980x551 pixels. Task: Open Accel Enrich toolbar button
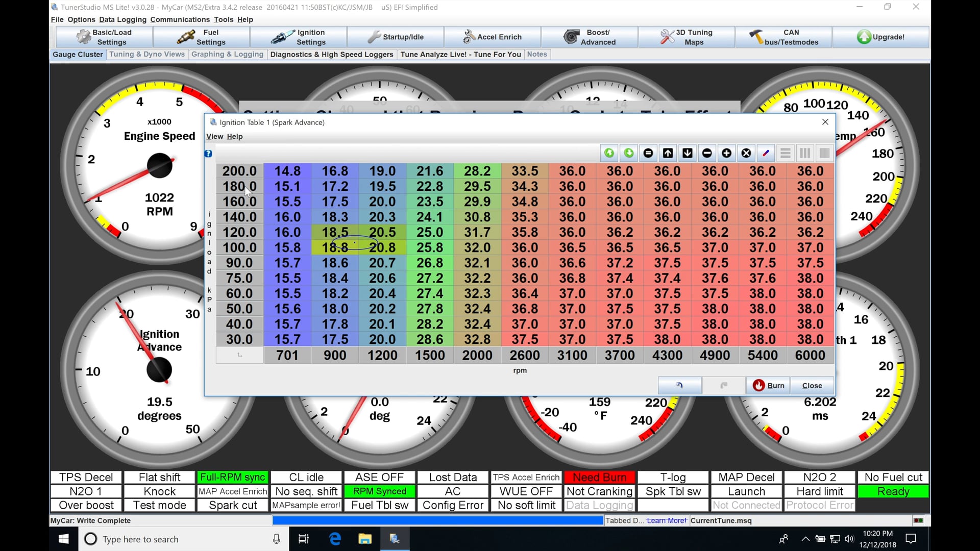pos(493,37)
